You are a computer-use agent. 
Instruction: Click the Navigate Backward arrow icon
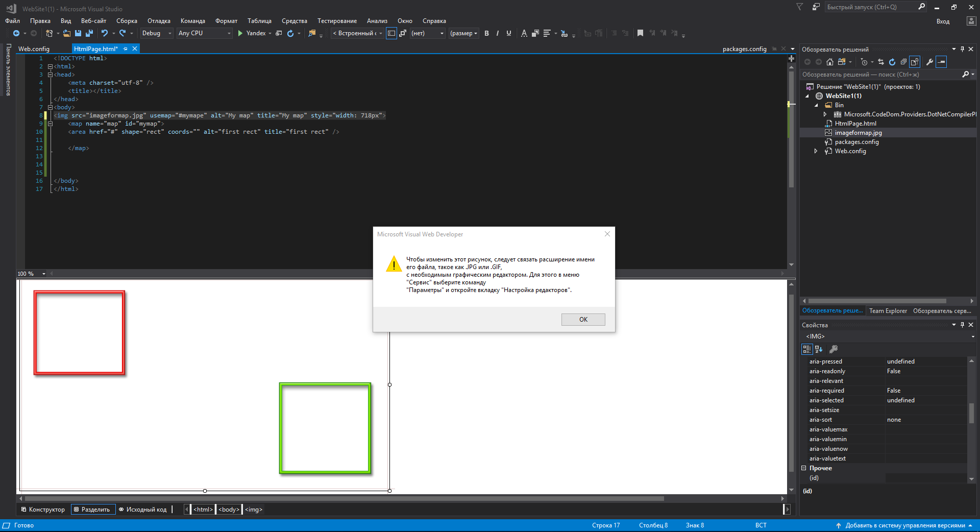(16, 33)
